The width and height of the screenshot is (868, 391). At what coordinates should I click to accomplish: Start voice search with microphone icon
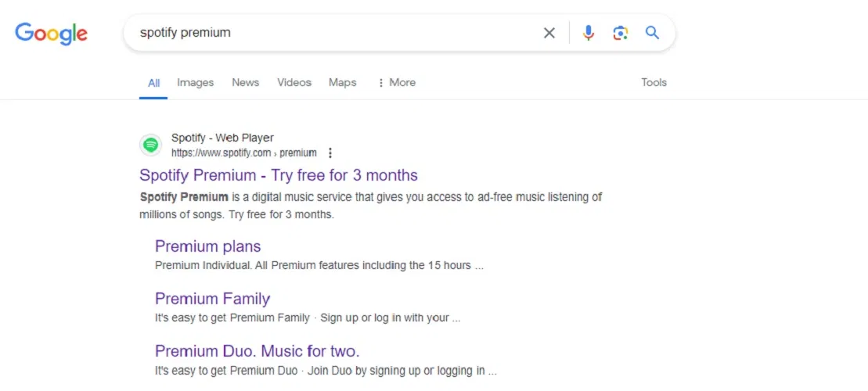click(589, 33)
